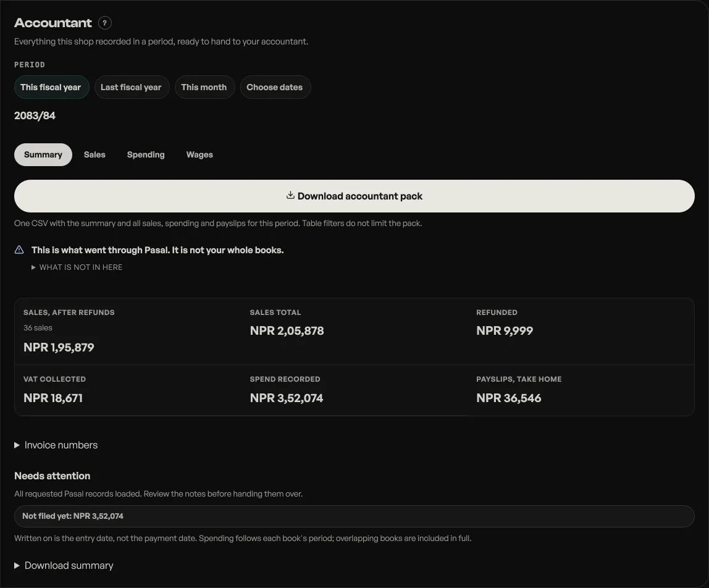The width and height of the screenshot is (709, 588).
Task: Click the 'All requested Pasal records loaded' note
Action: click(x=158, y=494)
